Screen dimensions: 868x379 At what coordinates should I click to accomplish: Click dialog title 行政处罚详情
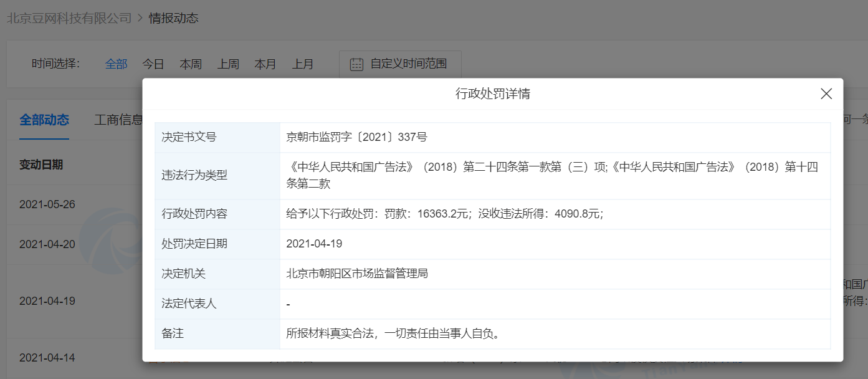493,94
